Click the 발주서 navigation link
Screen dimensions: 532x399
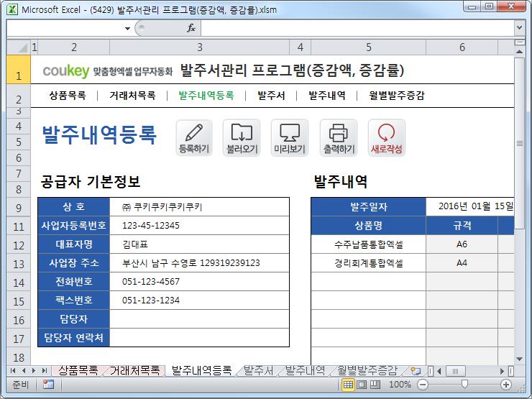coord(271,96)
